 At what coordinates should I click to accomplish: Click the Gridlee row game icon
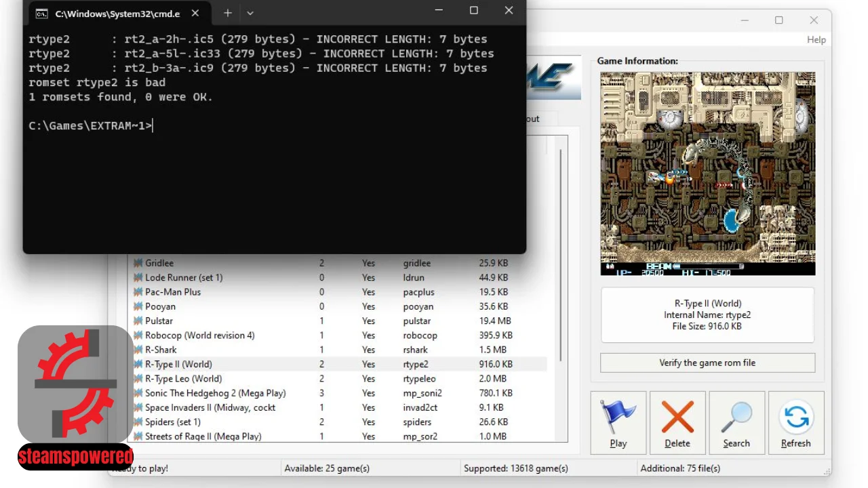click(x=138, y=263)
